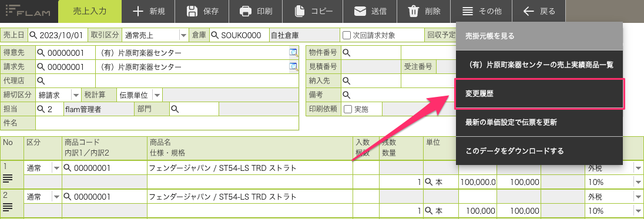Open the 締切区分 締請求 dropdown
Image resolution: width=644 pixels, height=219 pixels.
[76, 95]
